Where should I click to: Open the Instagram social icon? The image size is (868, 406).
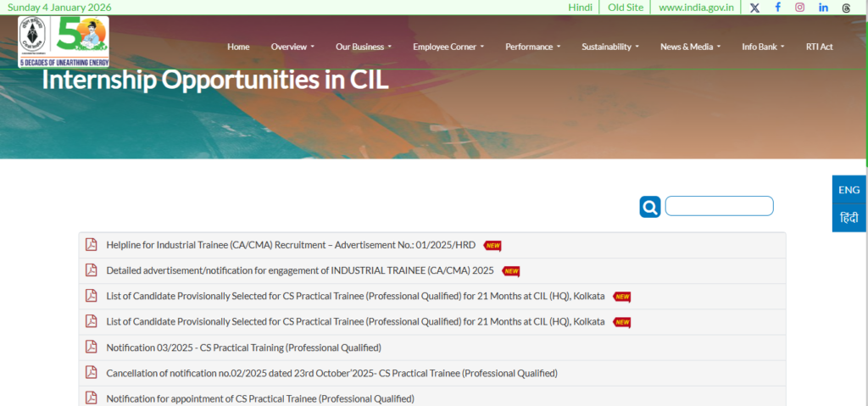point(799,8)
